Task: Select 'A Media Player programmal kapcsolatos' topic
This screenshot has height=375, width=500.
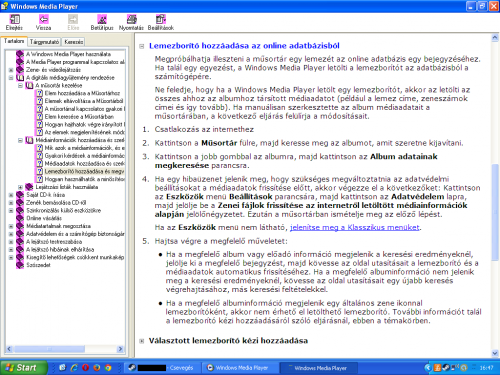Action: click(75, 62)
